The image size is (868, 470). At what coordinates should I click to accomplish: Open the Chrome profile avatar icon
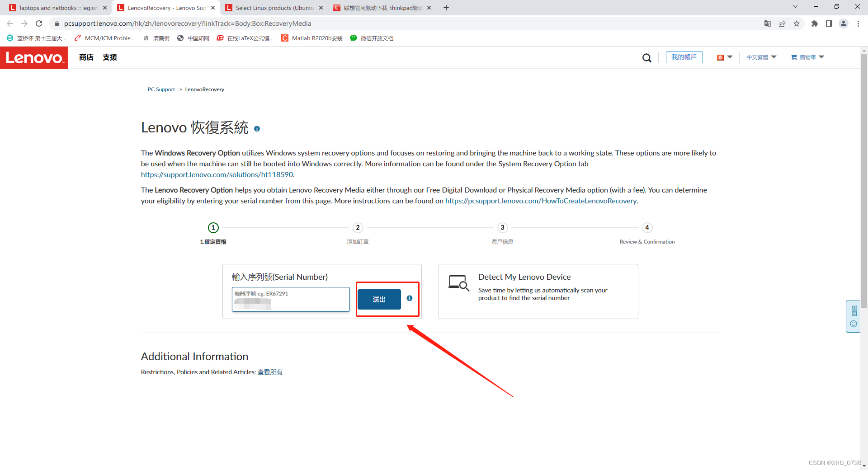pos(844,23)
